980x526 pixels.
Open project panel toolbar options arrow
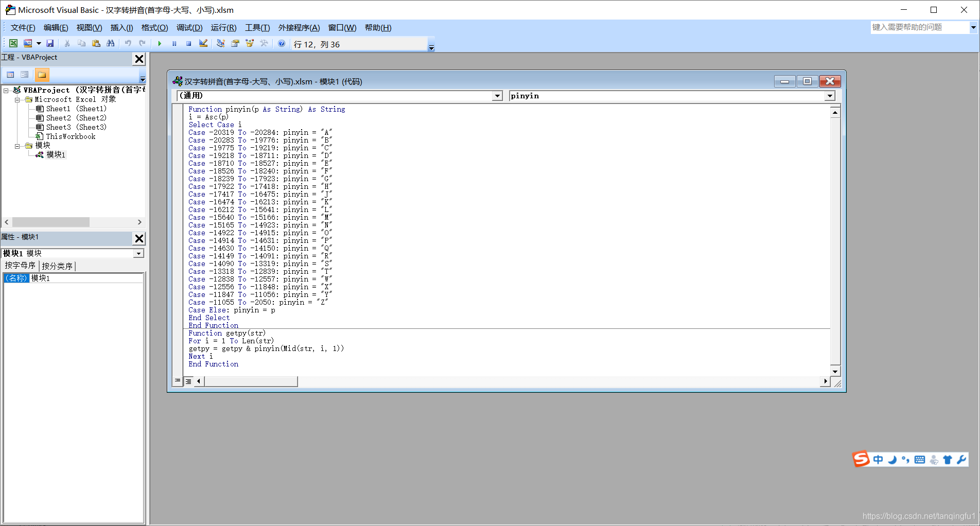pyautogui.click(x=143, y=79)
